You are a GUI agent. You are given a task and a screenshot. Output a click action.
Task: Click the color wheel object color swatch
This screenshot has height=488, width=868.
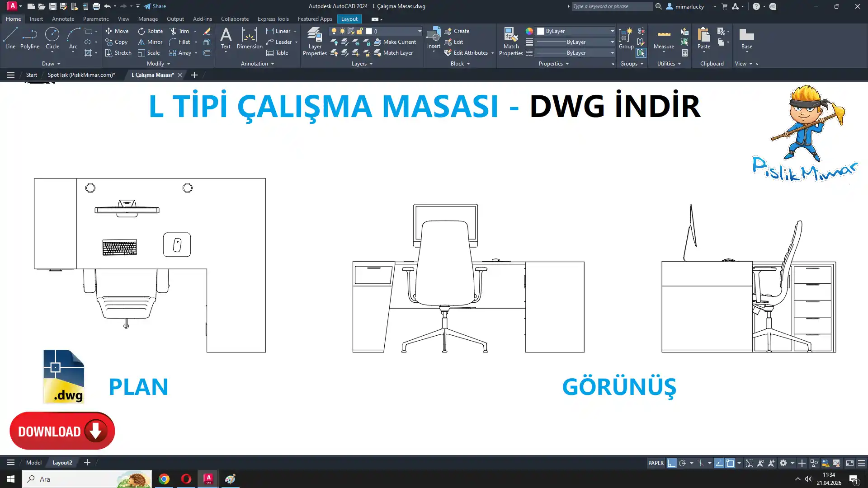click(529, 31)
